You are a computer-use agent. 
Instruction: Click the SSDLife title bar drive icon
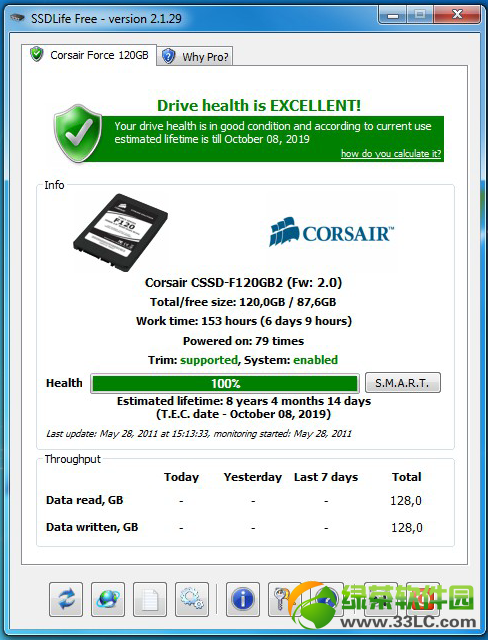(x=17, y=18)
